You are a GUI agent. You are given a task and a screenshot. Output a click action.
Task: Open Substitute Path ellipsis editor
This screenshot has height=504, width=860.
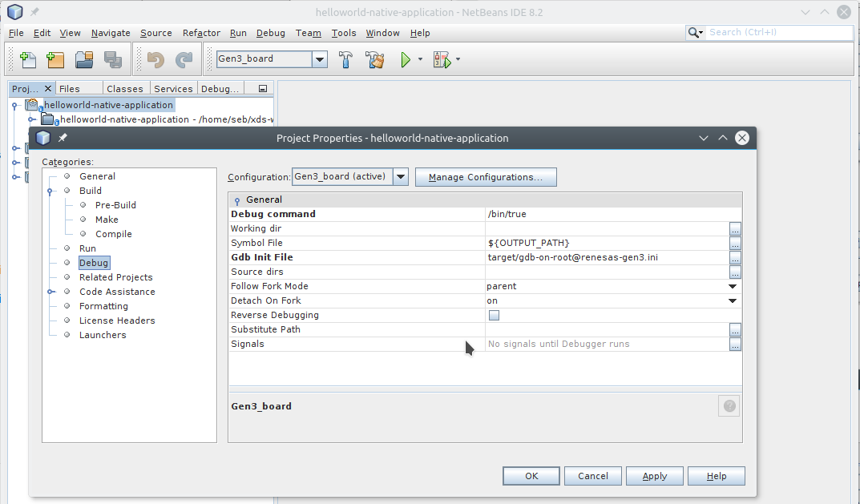click(735, 329)
